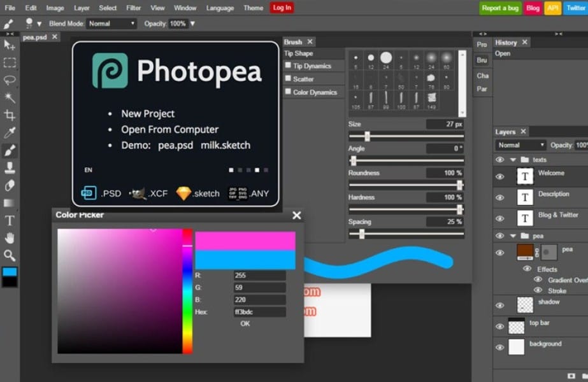Open the Layers panel blend mode menu
The image size is (588, 382).
tap(520, 145)
